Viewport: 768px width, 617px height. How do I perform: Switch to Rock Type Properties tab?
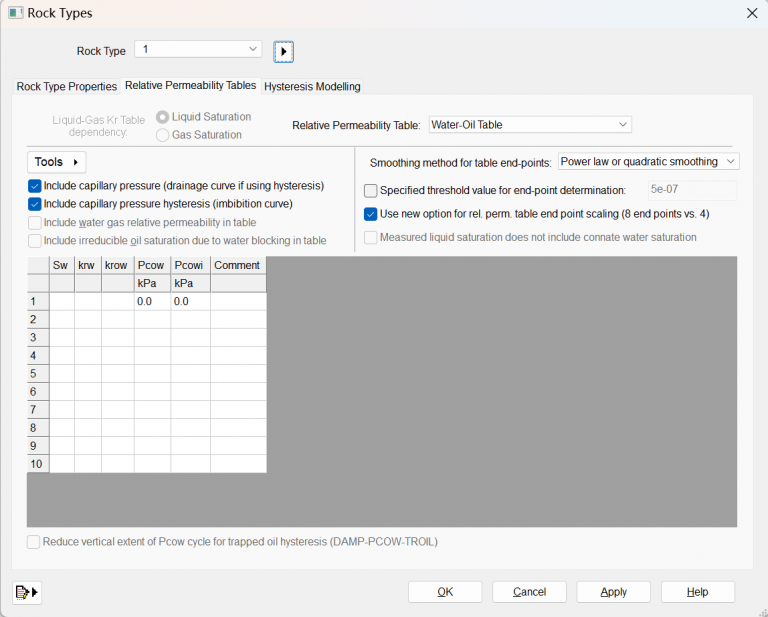(67, 87)
